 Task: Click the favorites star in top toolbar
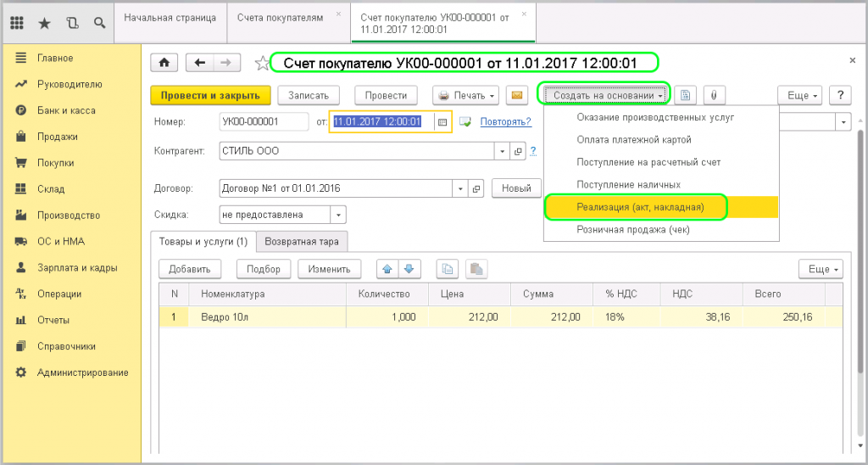click(x=44, y=23)
